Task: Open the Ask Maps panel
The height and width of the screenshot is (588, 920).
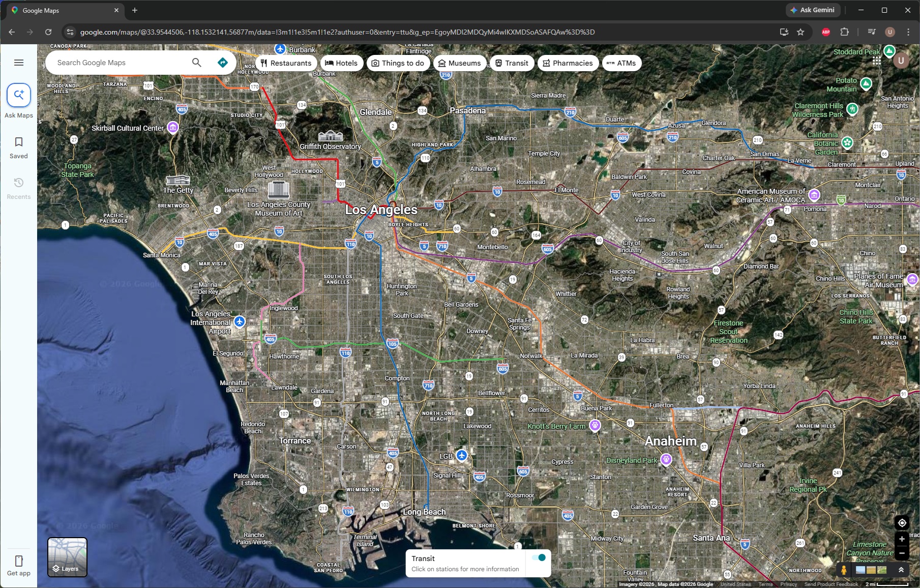Action: point(19,101)
